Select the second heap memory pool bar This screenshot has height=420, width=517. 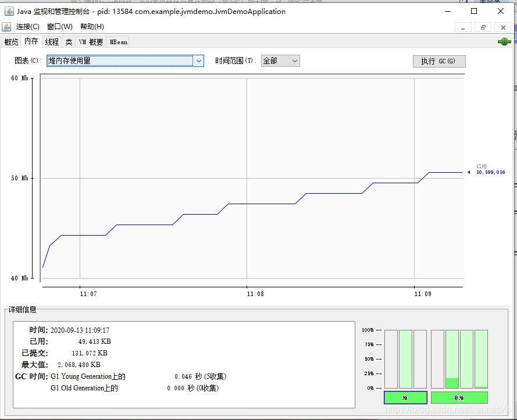405,359
